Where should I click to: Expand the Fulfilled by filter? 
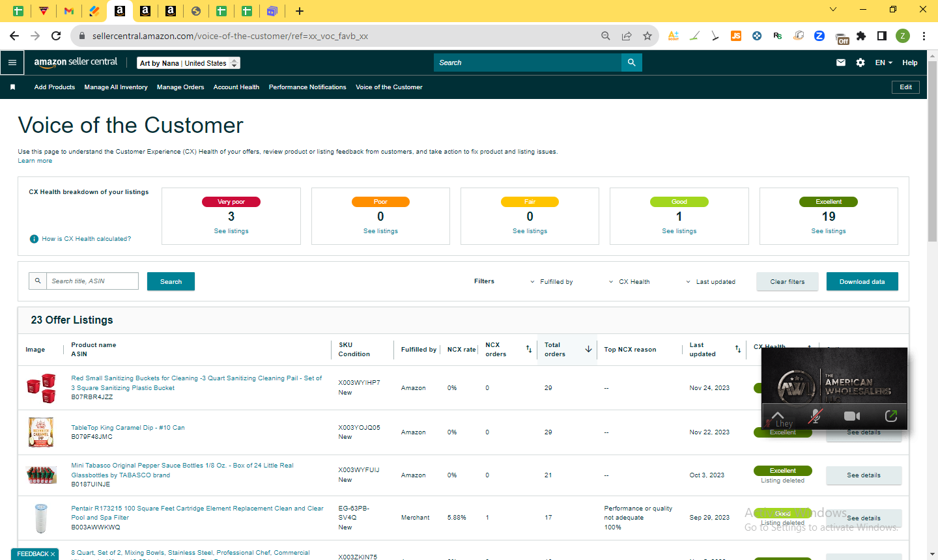[x=551, y=282]
